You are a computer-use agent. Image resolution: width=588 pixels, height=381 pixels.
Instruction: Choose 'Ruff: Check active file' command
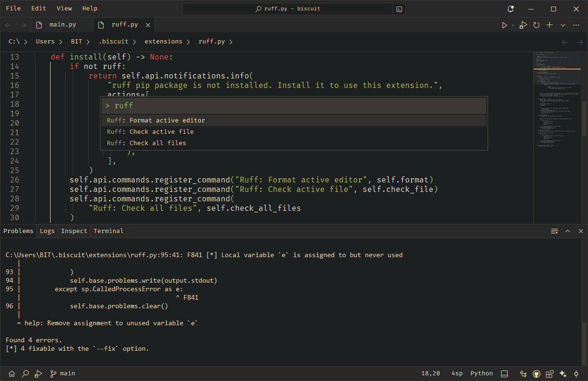pyautogui.click(x=294, y=132)
